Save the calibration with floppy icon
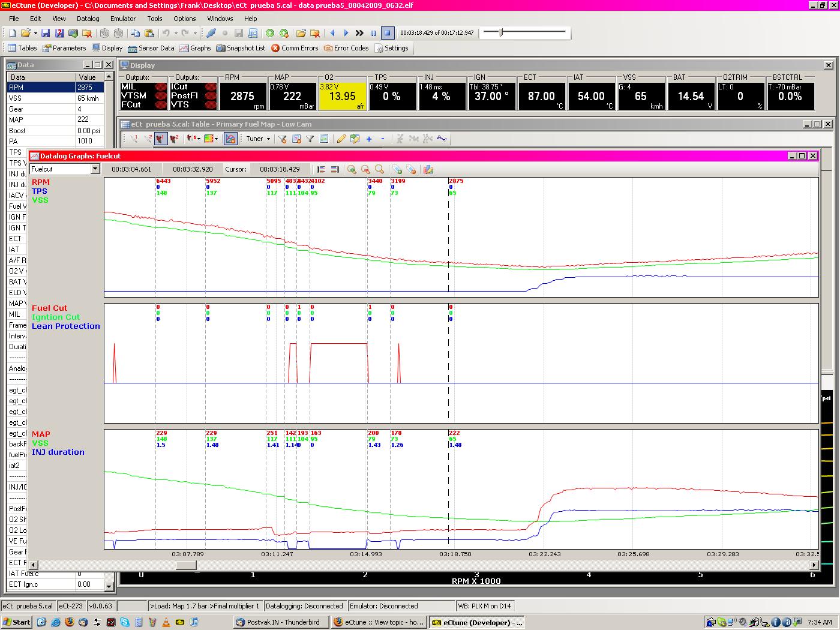Screen dimensions: 840x630 [46, 33]
